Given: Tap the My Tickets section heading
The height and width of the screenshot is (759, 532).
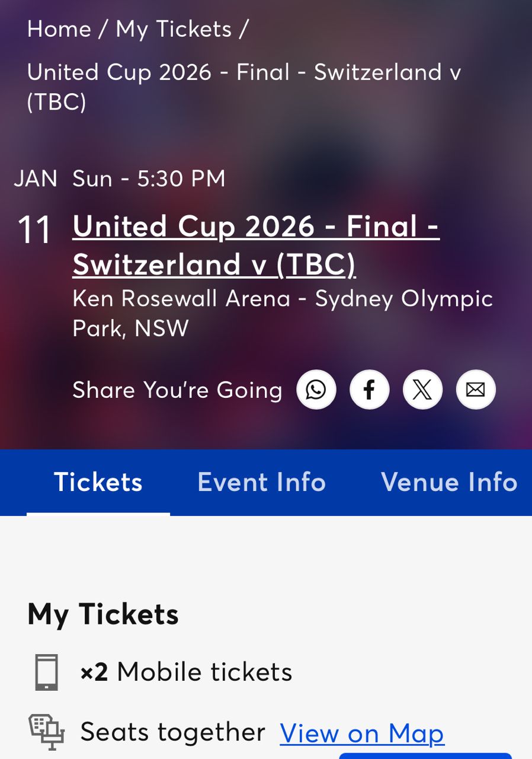Looking at the screenshot, I should click(x=103, y=614).
